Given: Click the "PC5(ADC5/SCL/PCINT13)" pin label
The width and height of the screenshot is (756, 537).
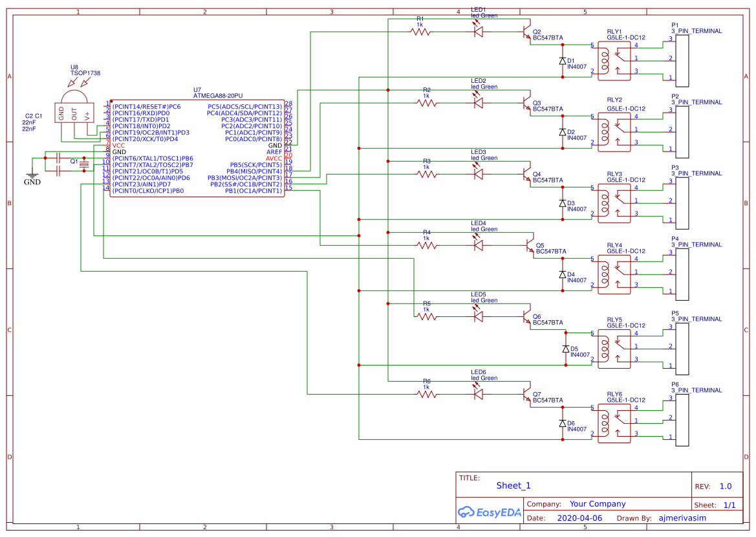Looking at the screenshot, I should 245,107.
